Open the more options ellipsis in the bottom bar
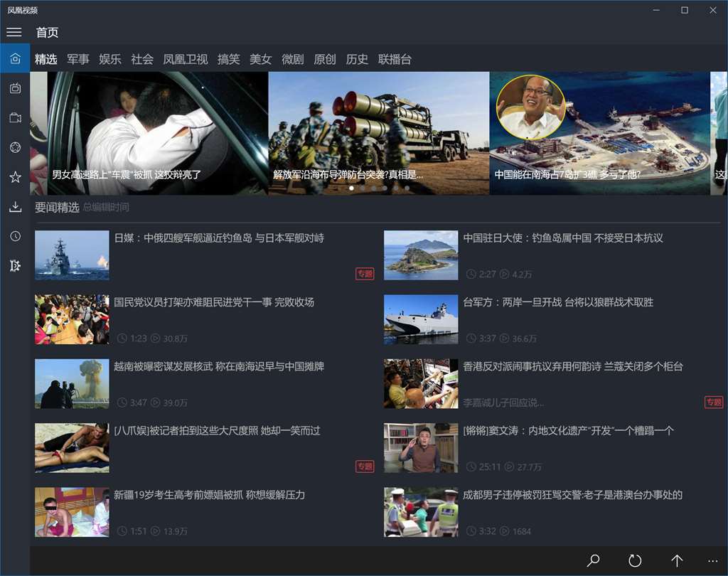The width and height of the screenshot is (728, 576). click(x=713, y=561)
